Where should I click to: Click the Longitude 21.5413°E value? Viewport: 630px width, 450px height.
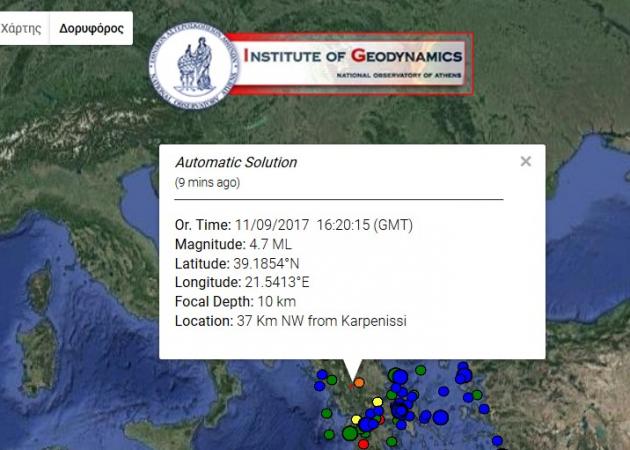coord(277,282)
